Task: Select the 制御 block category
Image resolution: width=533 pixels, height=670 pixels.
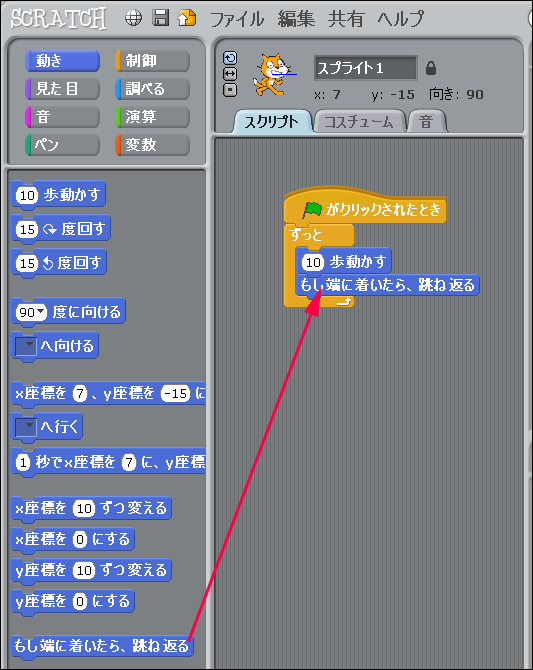Action: point(152,61)
